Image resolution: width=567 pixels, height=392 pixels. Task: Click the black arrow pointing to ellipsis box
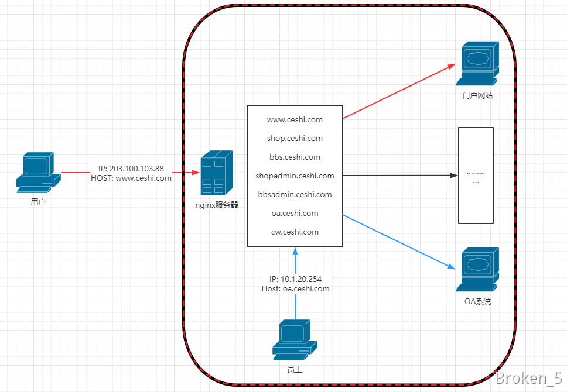[398, 176]
